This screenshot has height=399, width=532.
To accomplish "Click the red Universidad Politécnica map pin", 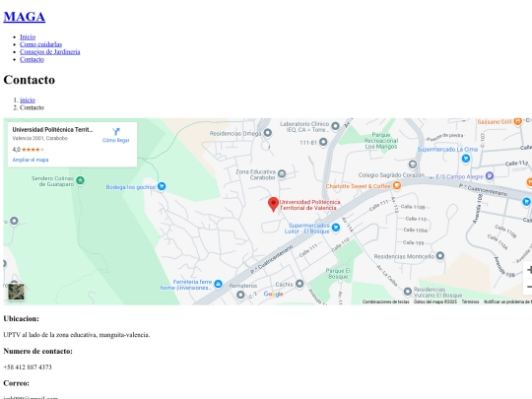I will tap(273, 204).
